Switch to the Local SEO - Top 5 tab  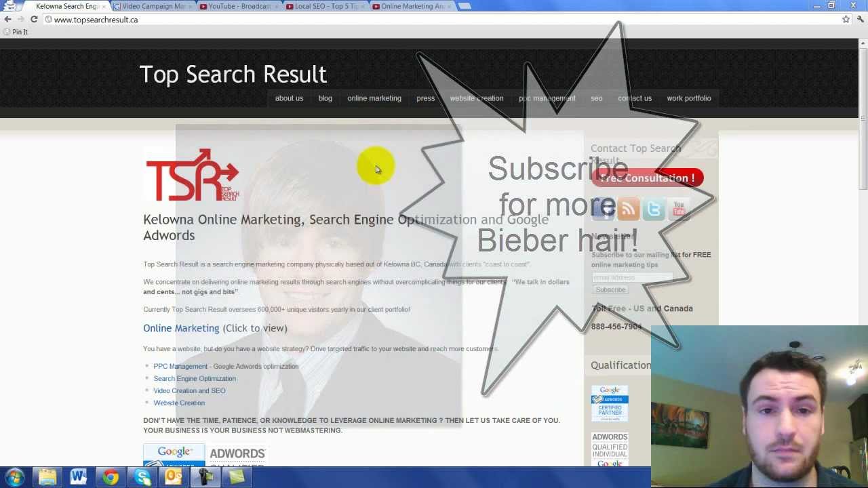click(326, 6)
